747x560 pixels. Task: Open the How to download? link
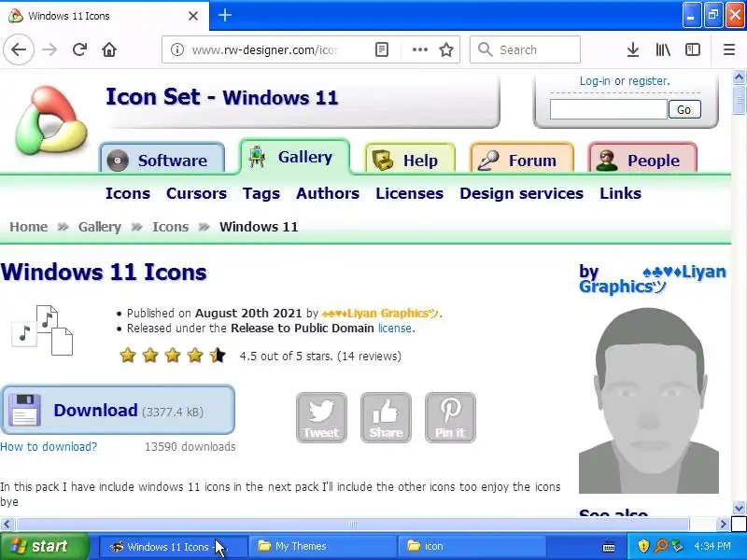[49, 447]
